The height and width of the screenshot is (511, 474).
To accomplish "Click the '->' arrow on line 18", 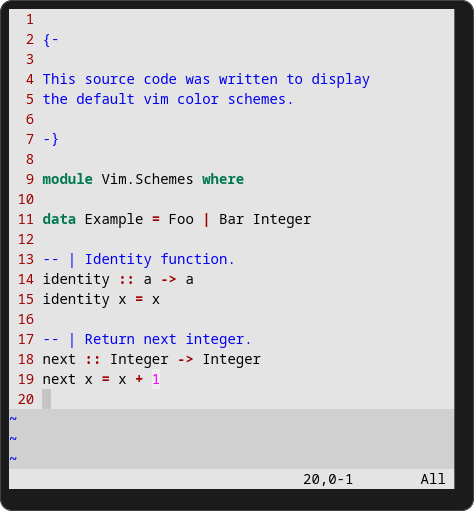I will pos(185,359).
